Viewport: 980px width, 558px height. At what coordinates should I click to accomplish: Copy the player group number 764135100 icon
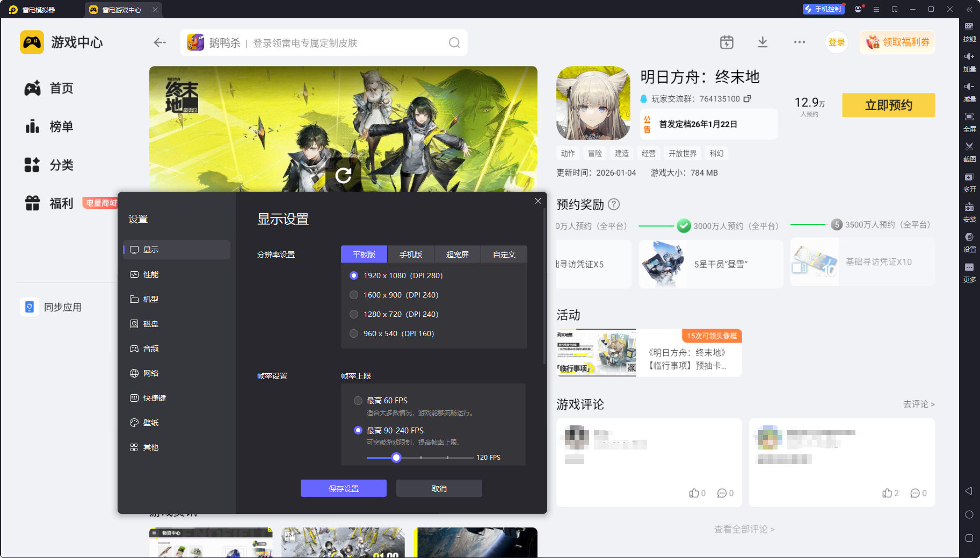(747, 99)
